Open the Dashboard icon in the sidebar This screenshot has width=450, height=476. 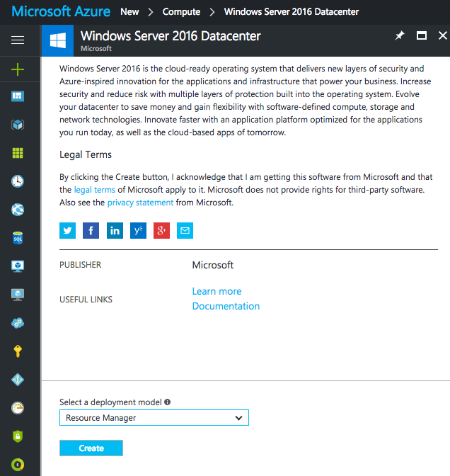(x=18, y=96)
